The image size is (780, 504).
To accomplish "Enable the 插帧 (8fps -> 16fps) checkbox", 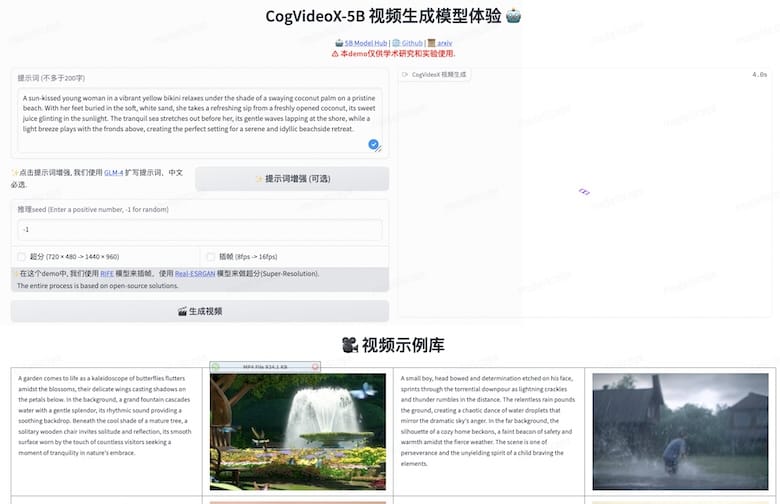I will tap(211, 257).
